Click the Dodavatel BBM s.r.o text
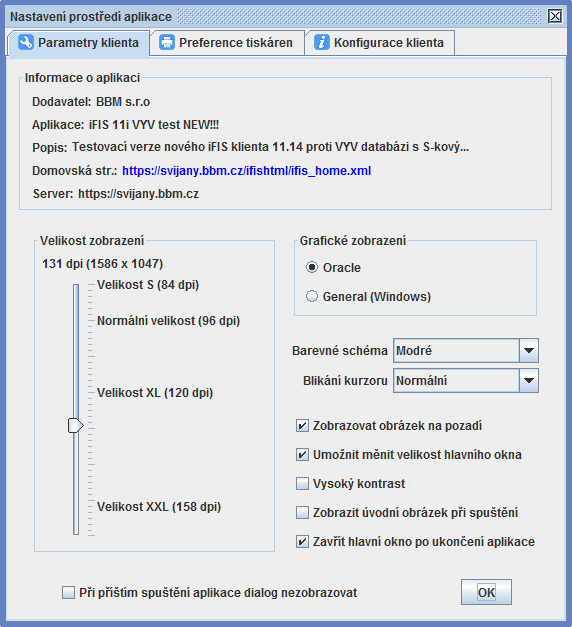The image size is (572, 627). 91,102
